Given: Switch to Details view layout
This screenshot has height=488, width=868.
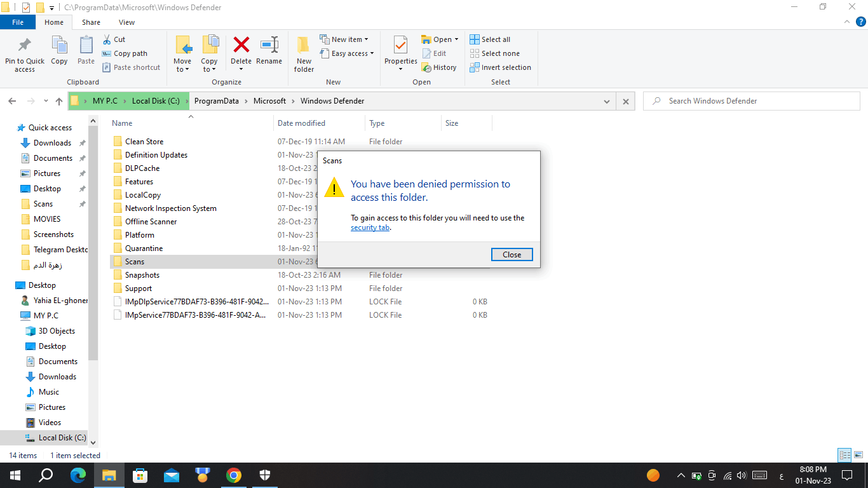Looking at the screenshot, I should pos(844,455).
